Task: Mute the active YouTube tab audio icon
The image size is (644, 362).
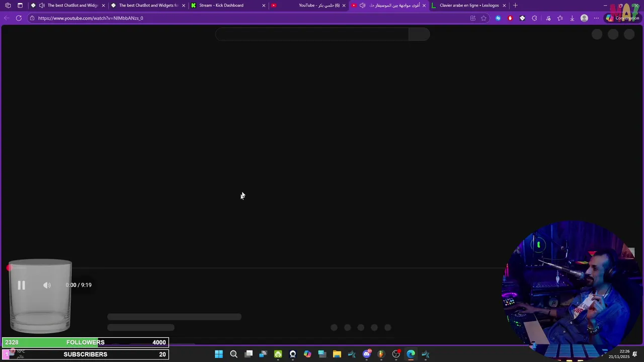Action: [362, 6]
